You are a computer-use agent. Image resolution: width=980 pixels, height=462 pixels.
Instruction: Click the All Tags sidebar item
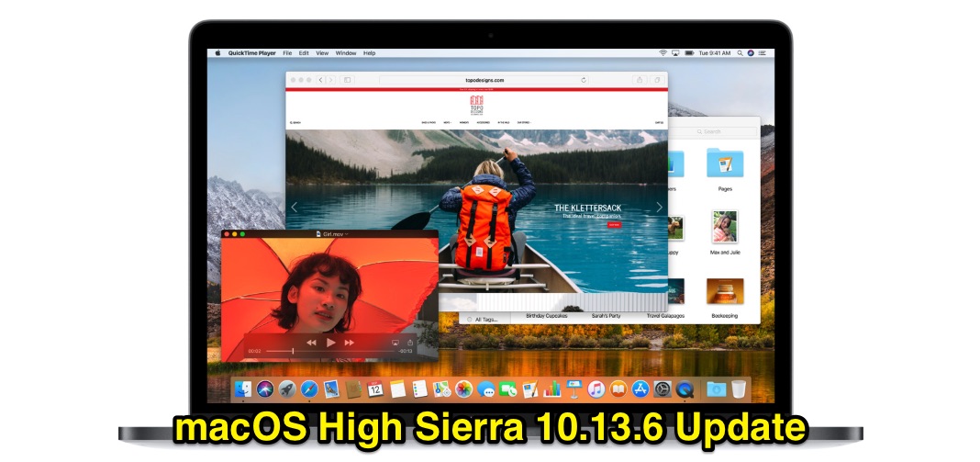[x=485, y=319]
